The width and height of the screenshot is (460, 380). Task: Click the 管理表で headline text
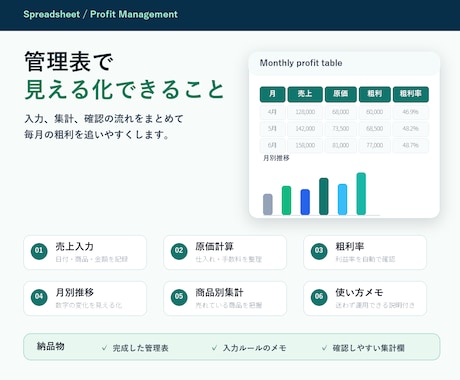[x=69, y=62]
